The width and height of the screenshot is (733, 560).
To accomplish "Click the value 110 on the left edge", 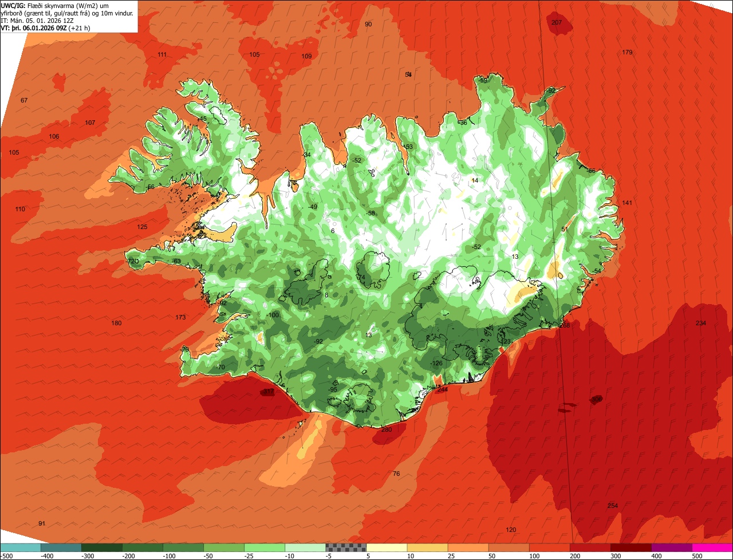I will point(20,209).
